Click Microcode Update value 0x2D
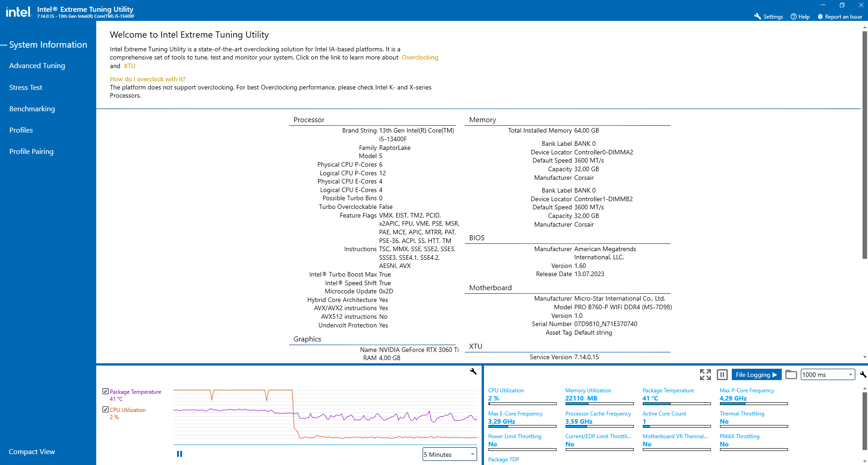Image resolution: width=868 pixels, height=465 pixels. coord(386,292)
